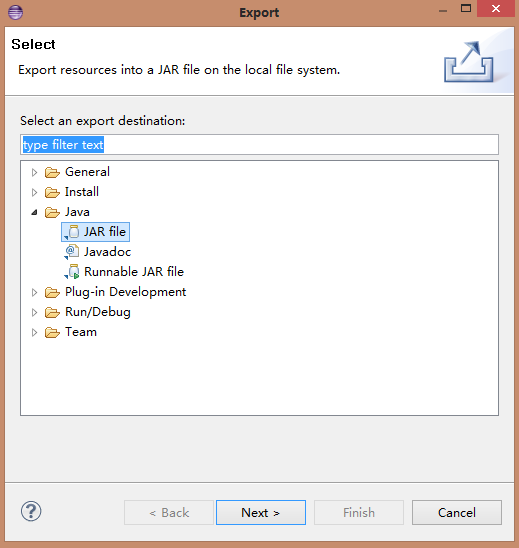
Task: Click the Team folder icon
Action: coord(52,332)
